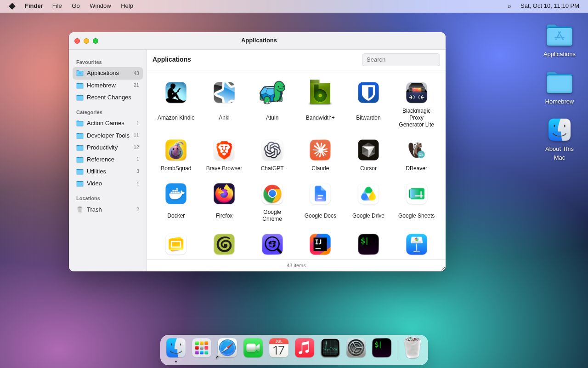Launch Safari from the dock
The height and width of the screenshot is (368, 588).
tap(227, 348)
